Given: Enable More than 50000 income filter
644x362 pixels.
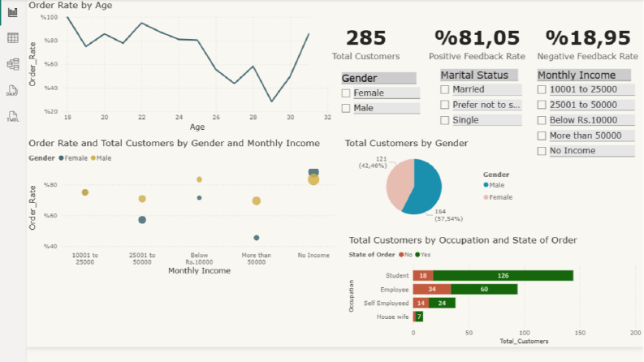Looking at the screenshot, I should click(x=542, y=136).
